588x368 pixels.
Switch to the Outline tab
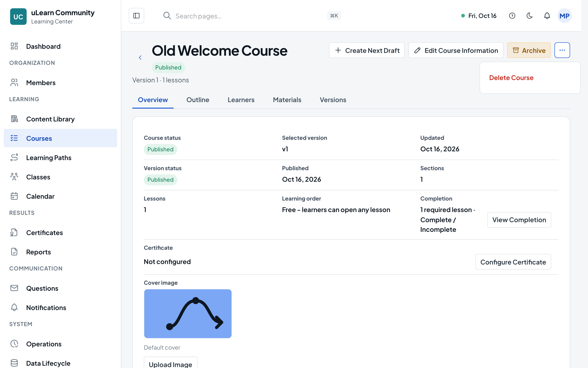(x=198, y=100)
